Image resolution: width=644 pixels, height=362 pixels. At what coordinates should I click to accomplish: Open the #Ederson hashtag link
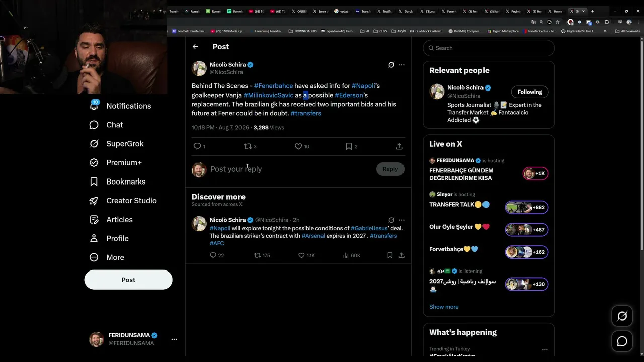(x=349, y=95)
